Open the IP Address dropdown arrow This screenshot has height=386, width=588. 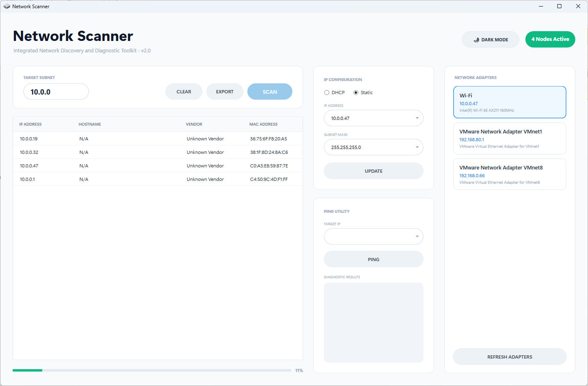(417, 118)
